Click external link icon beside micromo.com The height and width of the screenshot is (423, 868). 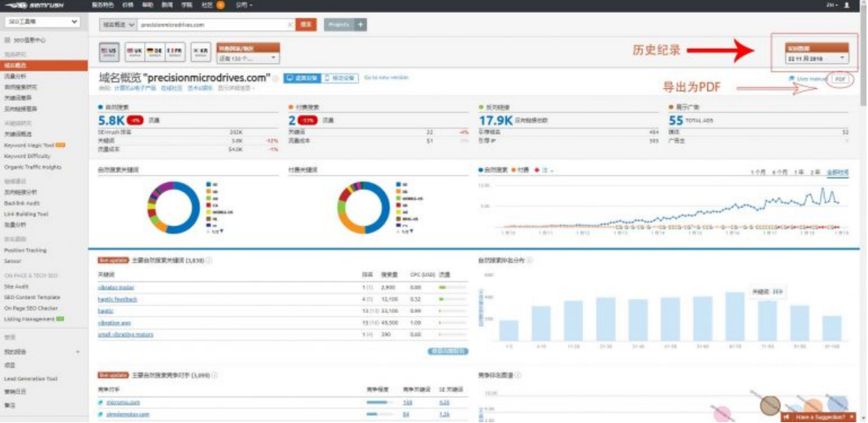100,403
